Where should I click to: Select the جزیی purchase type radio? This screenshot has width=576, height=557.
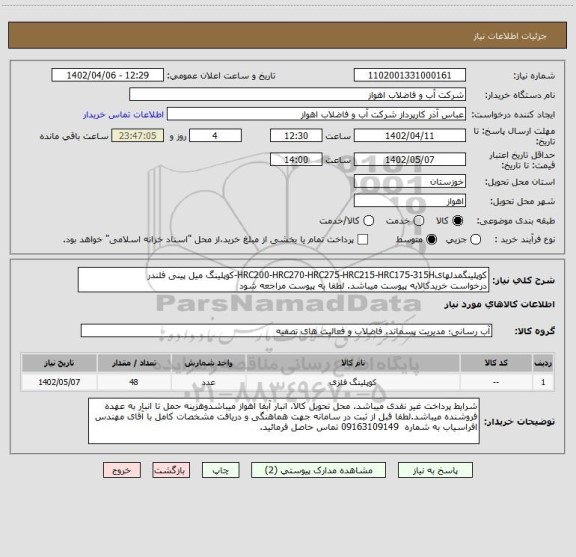(x=475, y=240)
